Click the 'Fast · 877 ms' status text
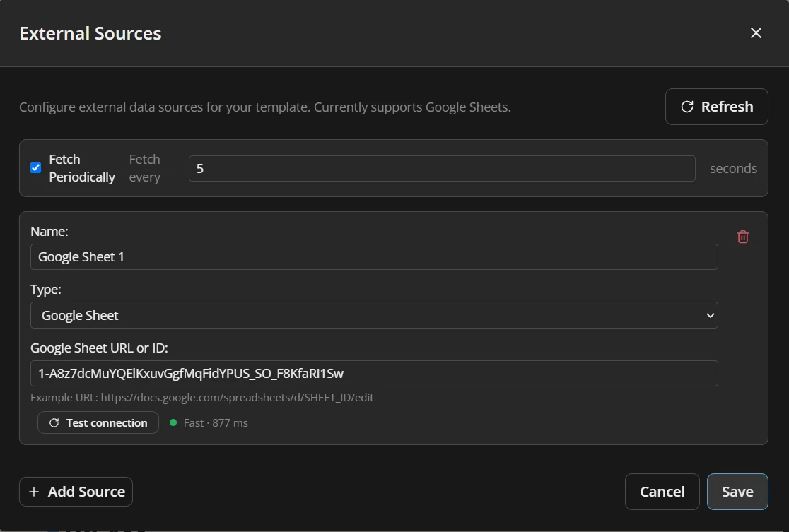 click(x=216, y=423)
